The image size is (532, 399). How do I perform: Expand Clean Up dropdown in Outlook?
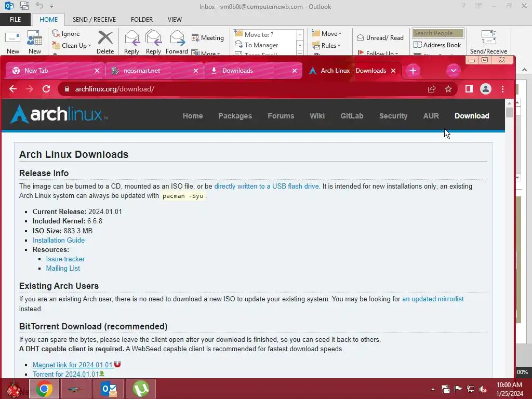[x=89, y=46]
